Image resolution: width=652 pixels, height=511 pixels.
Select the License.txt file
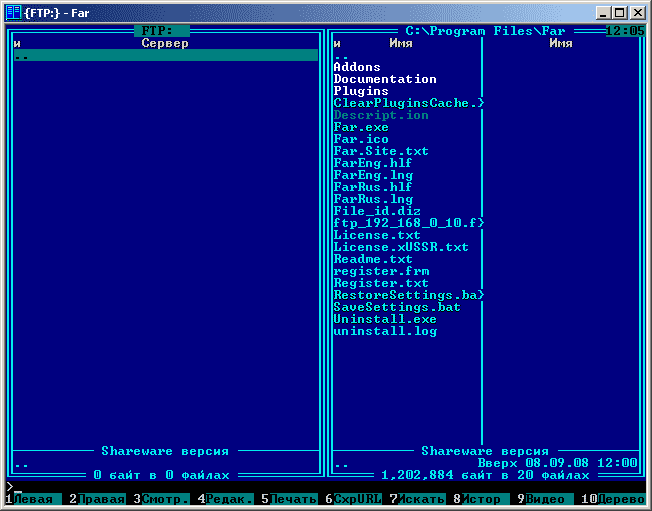coord(377,235)
